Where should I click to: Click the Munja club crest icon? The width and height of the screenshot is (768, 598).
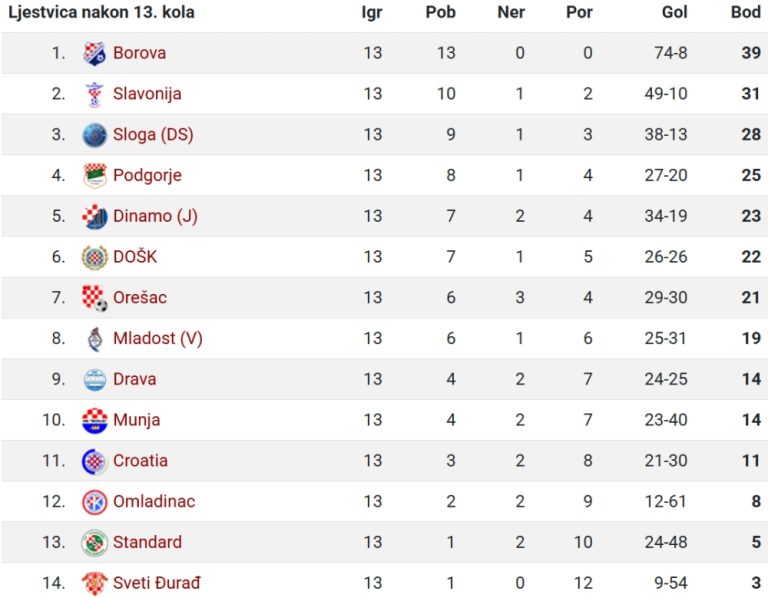(95, 420)
